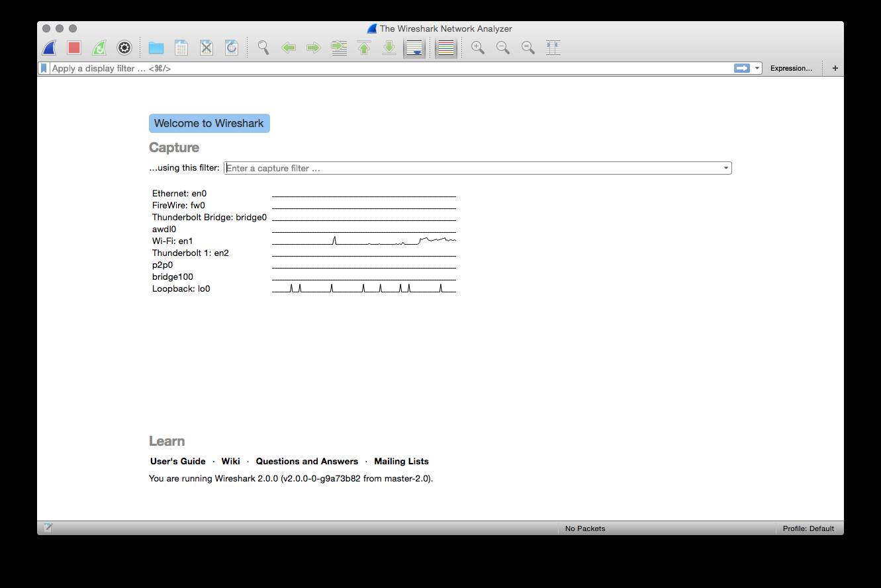Image resolution: width=881 pixels, height=588 pixels.
Task: Apply display filter blue arrow button
Action: 741,68
